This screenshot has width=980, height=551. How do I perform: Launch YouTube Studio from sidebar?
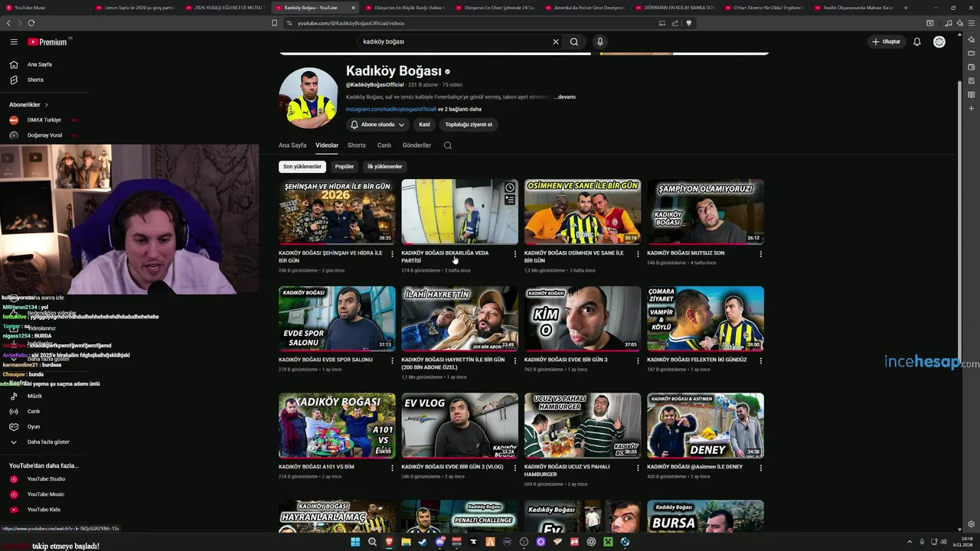(x=46, y=479)
